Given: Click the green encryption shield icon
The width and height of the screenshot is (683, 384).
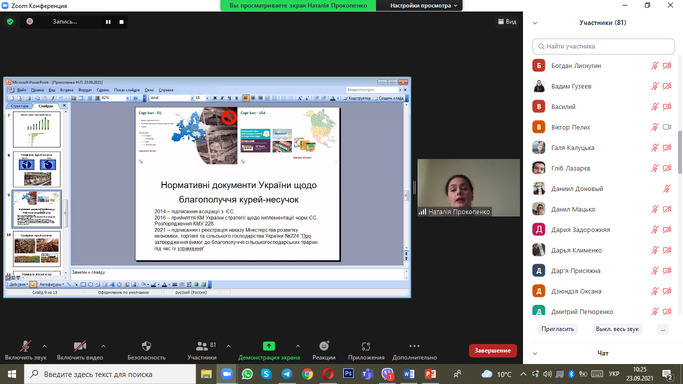Looking at the screenshot, I should pyautogui.click(x=10, y=22).
